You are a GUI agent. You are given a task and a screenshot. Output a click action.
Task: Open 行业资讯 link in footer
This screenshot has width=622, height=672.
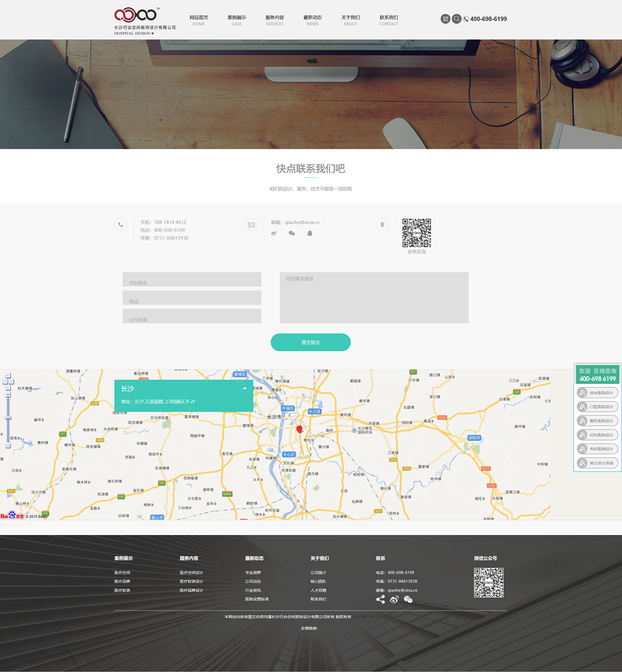pos(253,590)
